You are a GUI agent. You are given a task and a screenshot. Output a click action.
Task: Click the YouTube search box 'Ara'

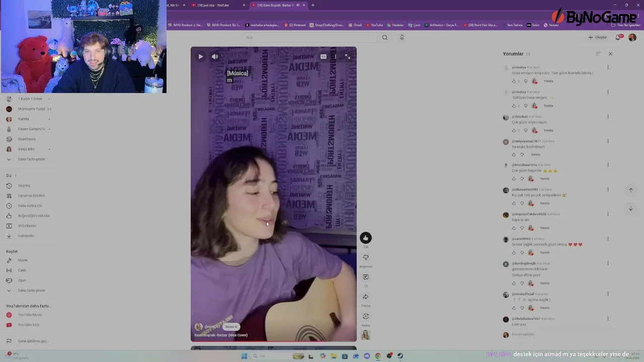pos(310,37)
